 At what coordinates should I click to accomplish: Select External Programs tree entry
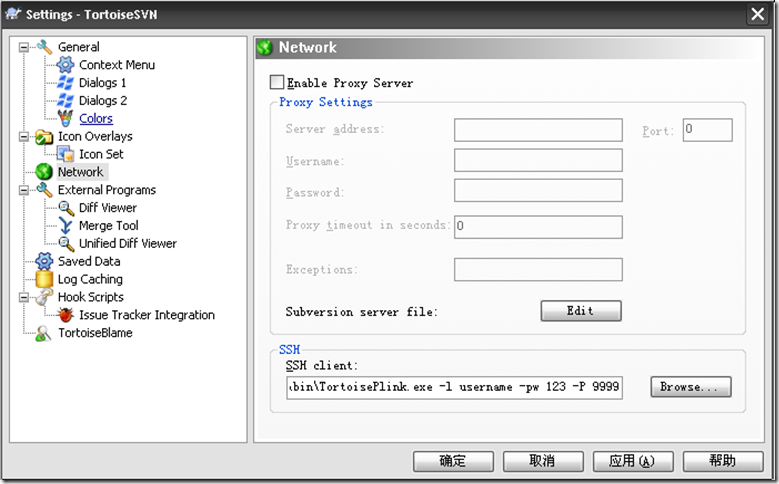point(106,190)
